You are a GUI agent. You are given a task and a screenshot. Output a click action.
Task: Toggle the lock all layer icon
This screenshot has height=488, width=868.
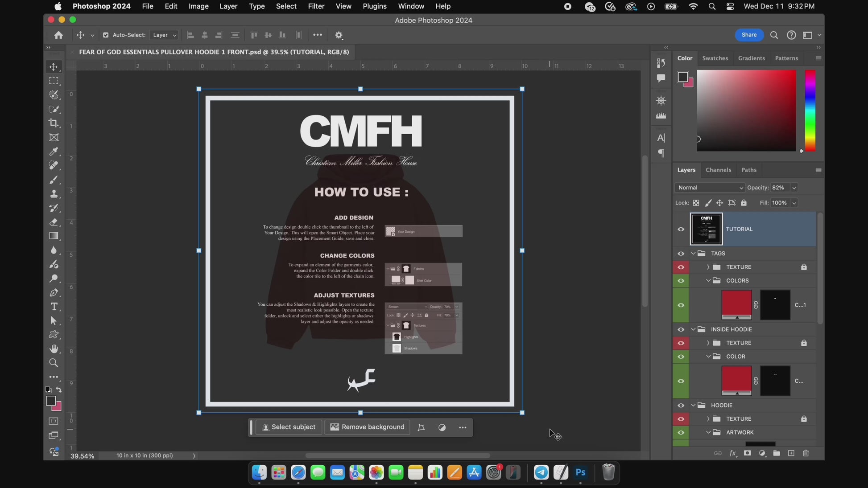(744, 203)
